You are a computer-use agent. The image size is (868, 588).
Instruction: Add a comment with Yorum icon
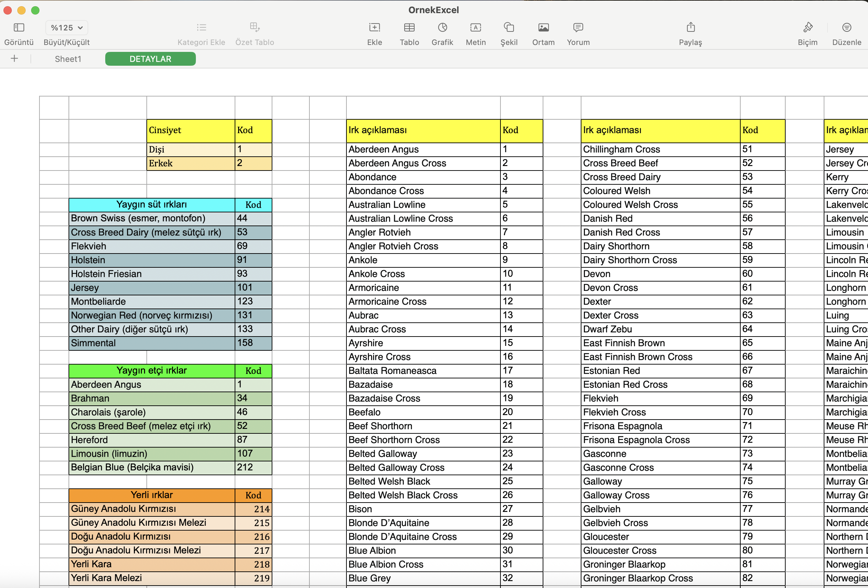coord(578,27)
